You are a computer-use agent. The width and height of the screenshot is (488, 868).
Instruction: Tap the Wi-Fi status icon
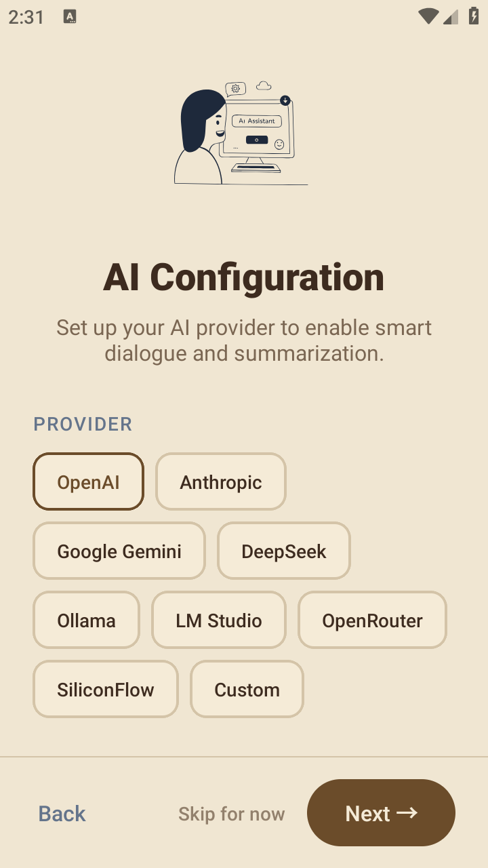[x=428, y=17]
